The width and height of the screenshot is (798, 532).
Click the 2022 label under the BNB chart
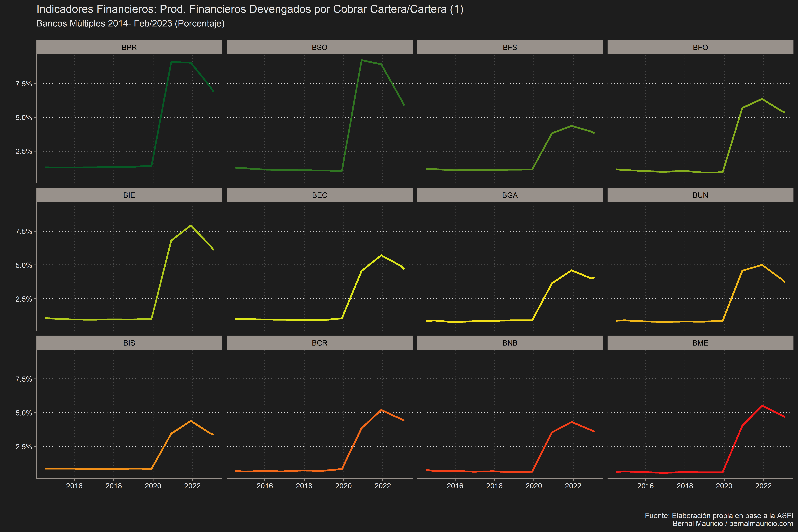pyautogui.click(x=573, y=486)
